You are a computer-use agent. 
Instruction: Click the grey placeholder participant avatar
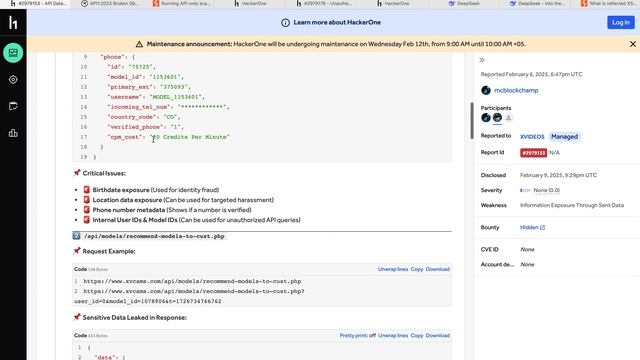tap(508, 118)
